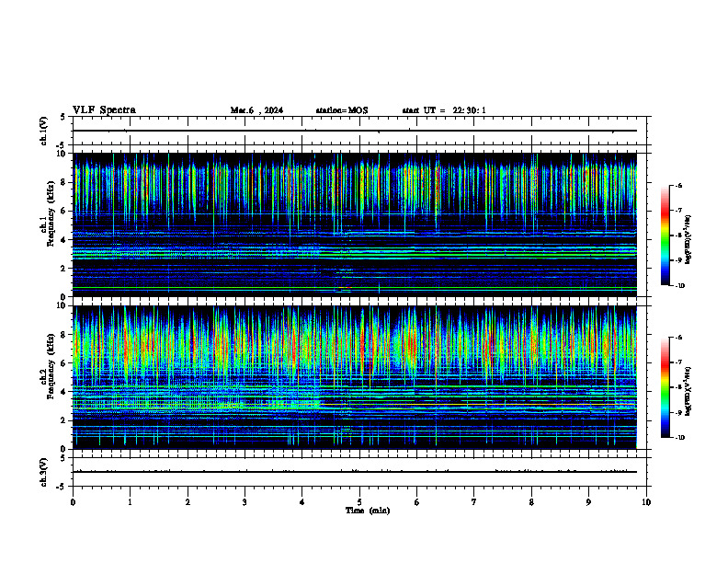Click the '-6' label on ch.1 color scale

678,186
